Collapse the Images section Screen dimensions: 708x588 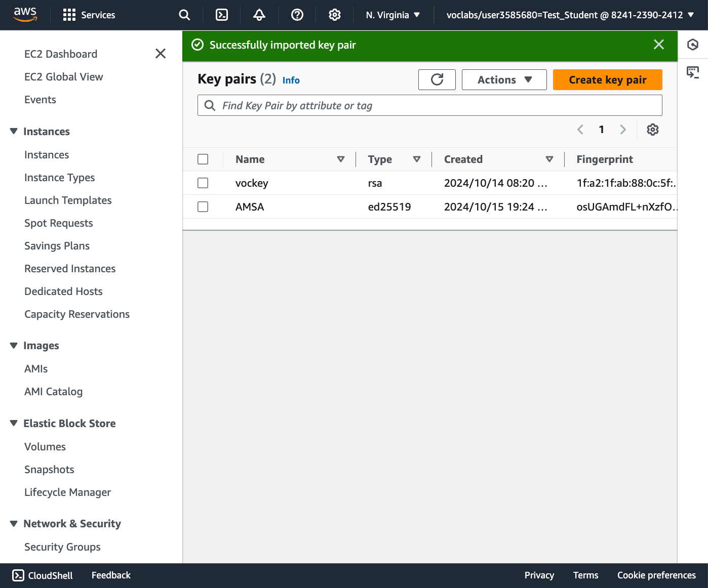tap(14, 346)
